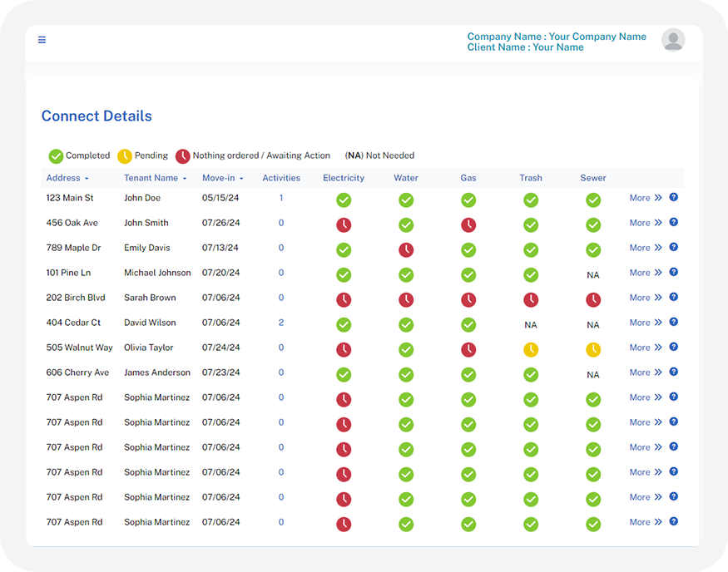Click help icon for 123 Main St row
The image size is (728, 572).
coord(673,198)
